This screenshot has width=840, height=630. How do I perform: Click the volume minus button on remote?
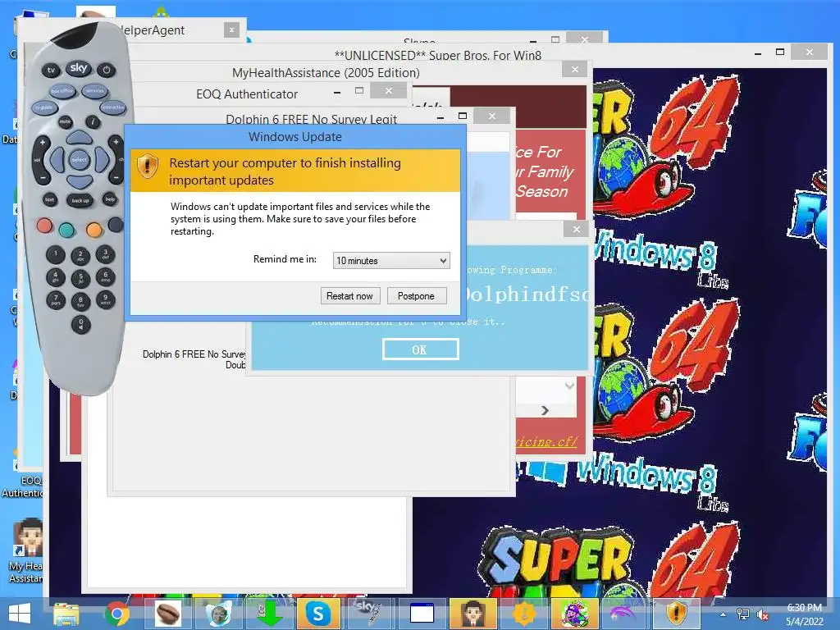(x=43, y=177)
